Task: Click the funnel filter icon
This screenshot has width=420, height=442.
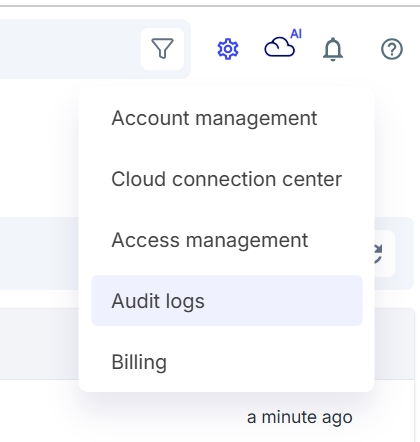Action: click(162, 49)
